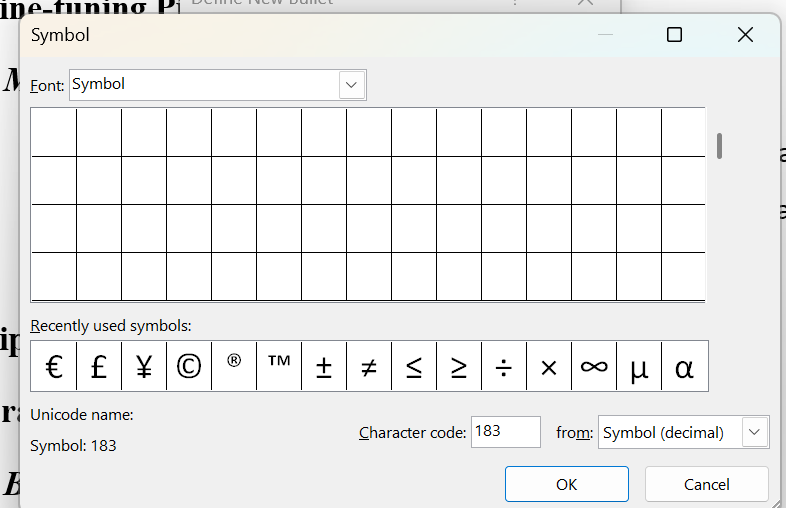Pick the Plus-minus symbol

324,366
